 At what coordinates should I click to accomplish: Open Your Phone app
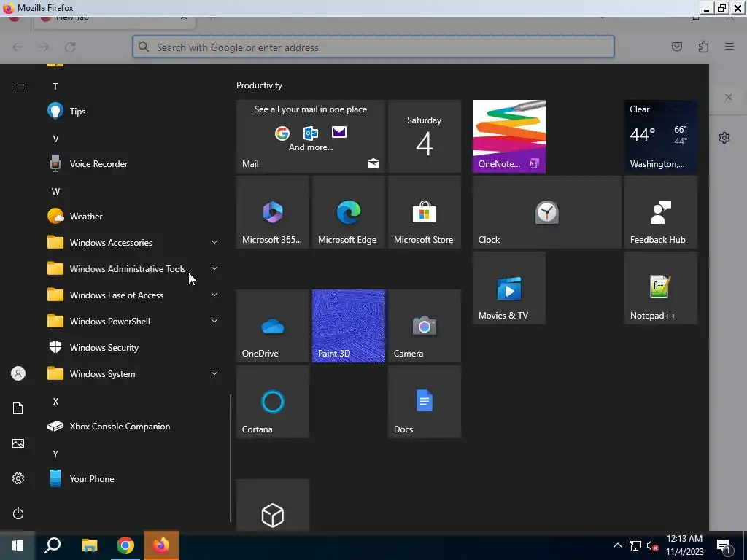coord(133,478)
